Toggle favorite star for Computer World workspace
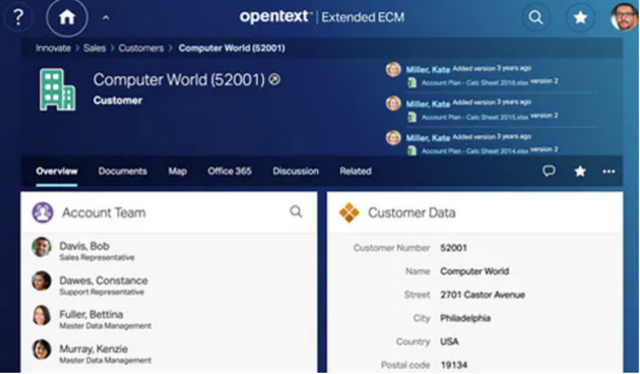 [x=580, y=171]
